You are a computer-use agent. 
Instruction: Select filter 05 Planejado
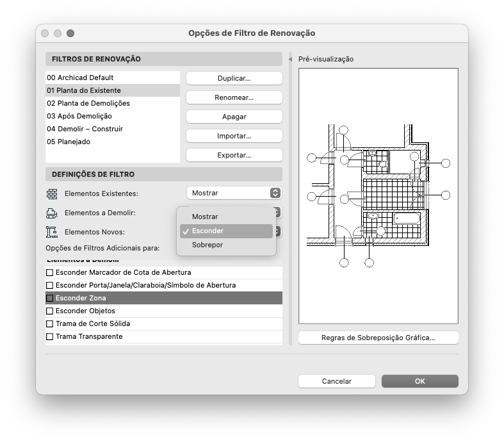click(113, 142)
